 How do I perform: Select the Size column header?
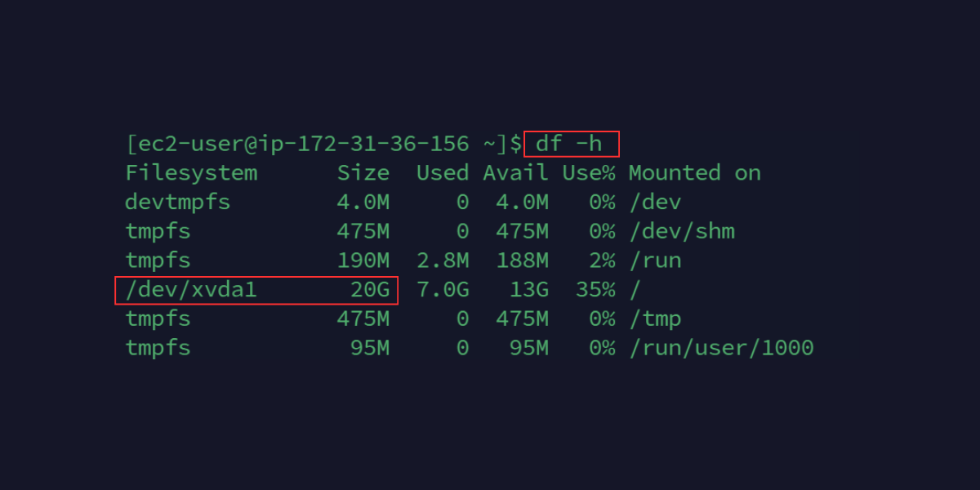pyautogui.click(x=363, y=173)
